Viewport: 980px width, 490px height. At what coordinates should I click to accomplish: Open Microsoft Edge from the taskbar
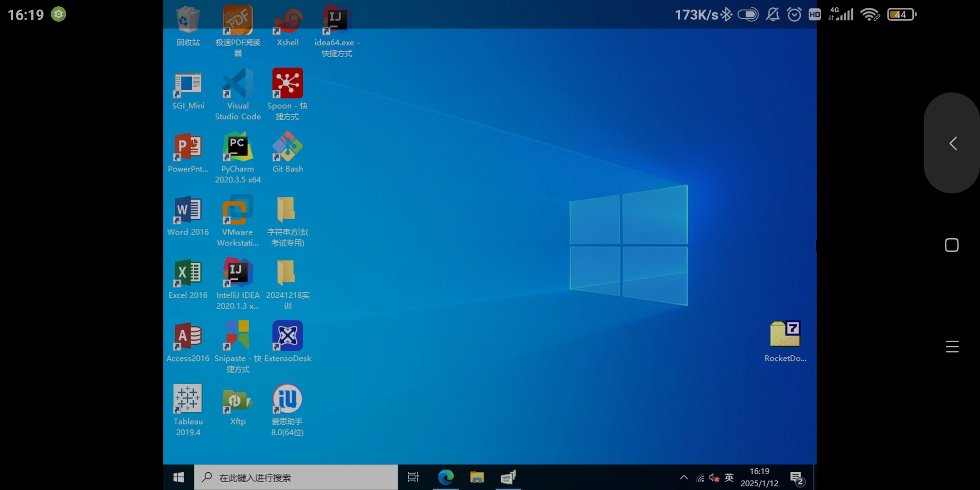(x=446, y=477)
